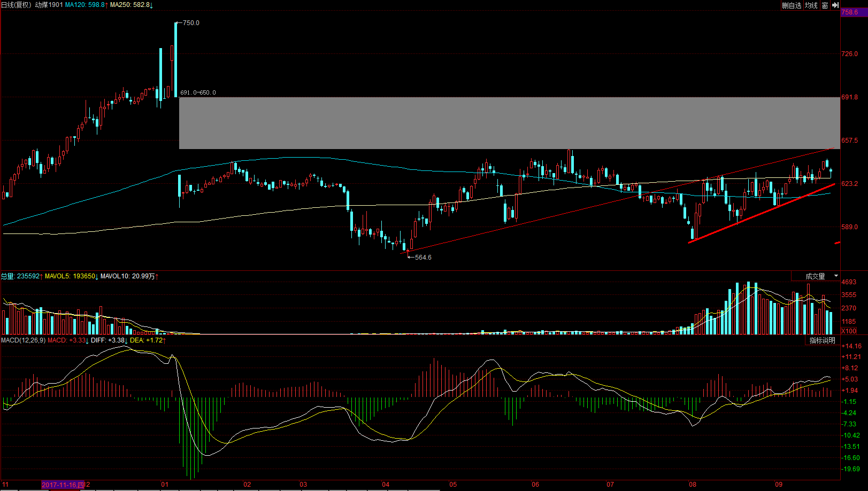Open the 窗 window button
The height and width of the screenshot is (491, 868).
point(825,5)
